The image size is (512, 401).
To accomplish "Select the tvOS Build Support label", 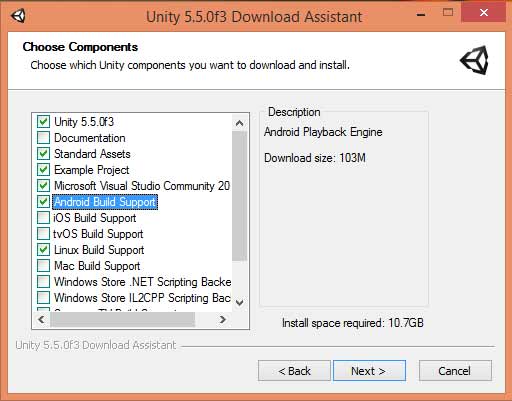I will click(98, 234).
